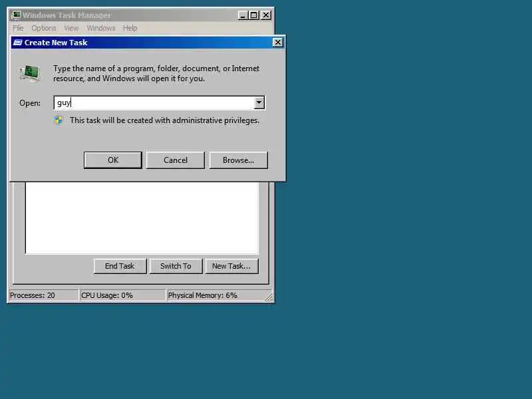Close the Create New Task dialog

click(x=277, y=43)
